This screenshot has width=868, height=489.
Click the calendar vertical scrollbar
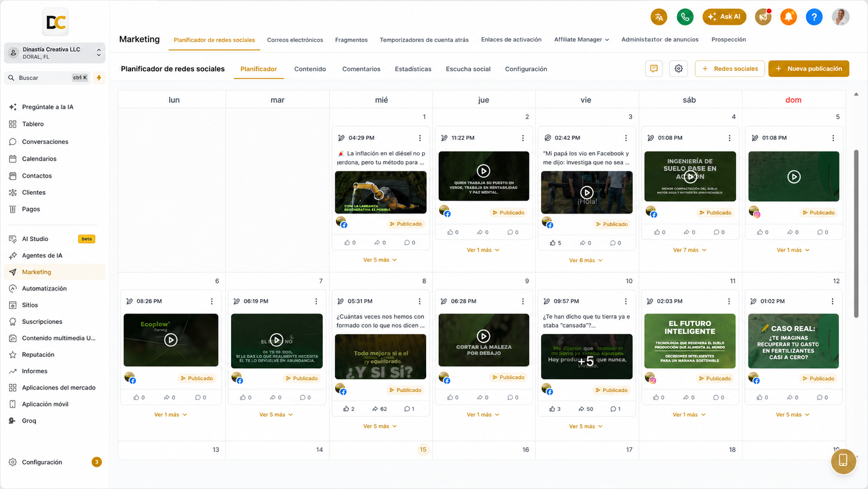point(856,234)
